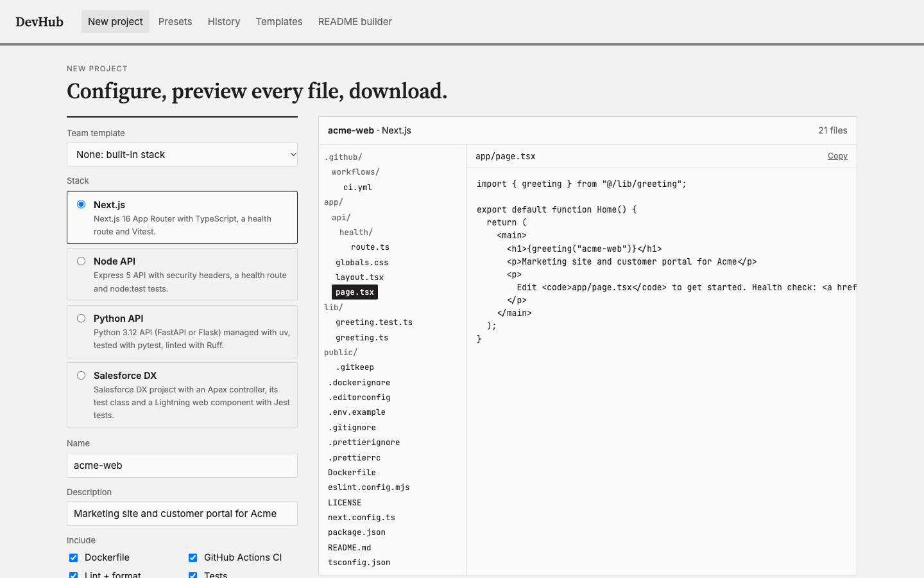The image size is (924, 578).
Task: Open the DevHub home logo
Action: [39, 22]
